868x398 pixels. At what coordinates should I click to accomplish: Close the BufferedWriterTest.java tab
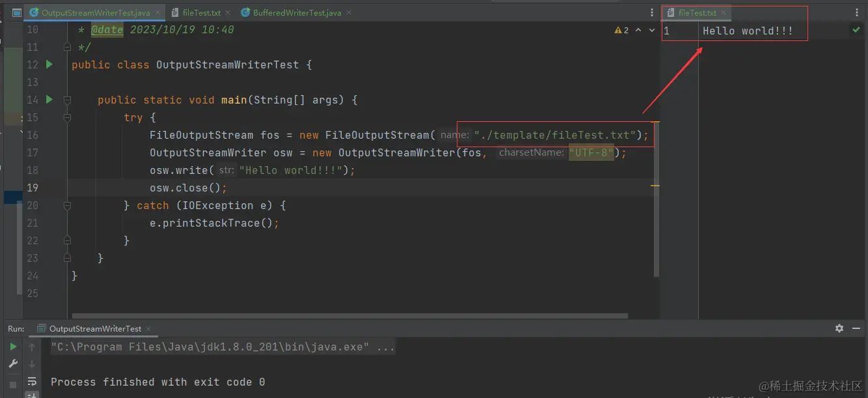[x=349, y=13]
